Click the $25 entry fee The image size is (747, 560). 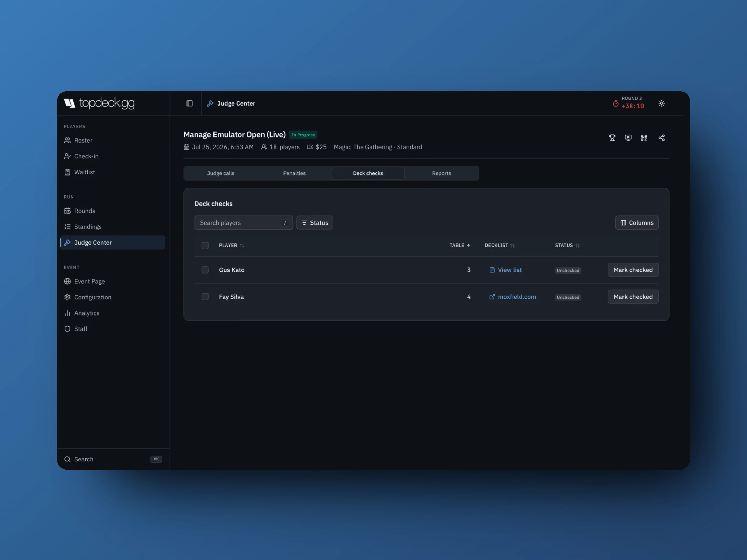click(x=316, y=147)
